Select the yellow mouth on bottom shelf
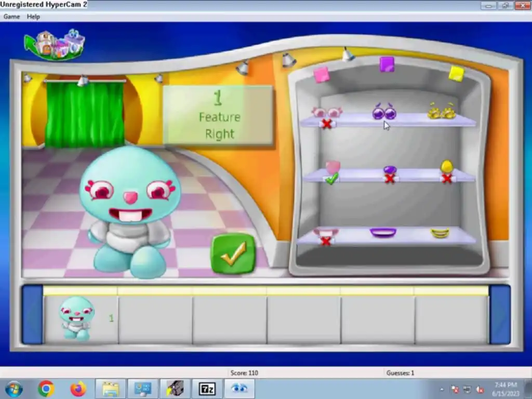Screen dimensions: 532x399 440,233
